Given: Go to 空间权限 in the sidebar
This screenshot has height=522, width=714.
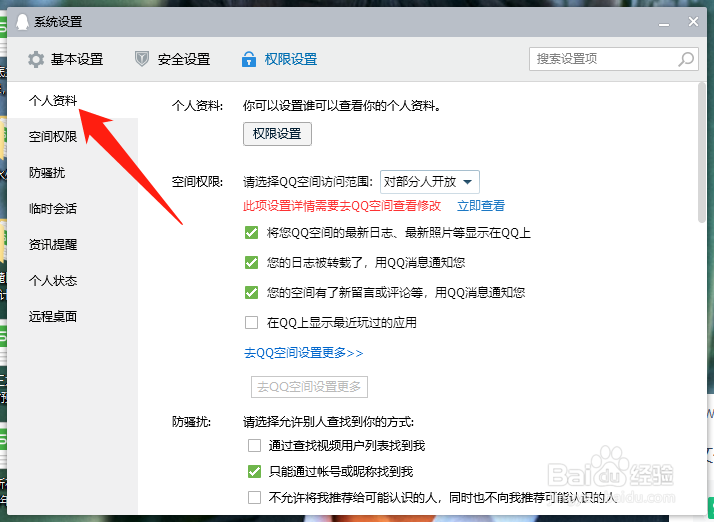Looking at the screenshot, I should (53, 136).
